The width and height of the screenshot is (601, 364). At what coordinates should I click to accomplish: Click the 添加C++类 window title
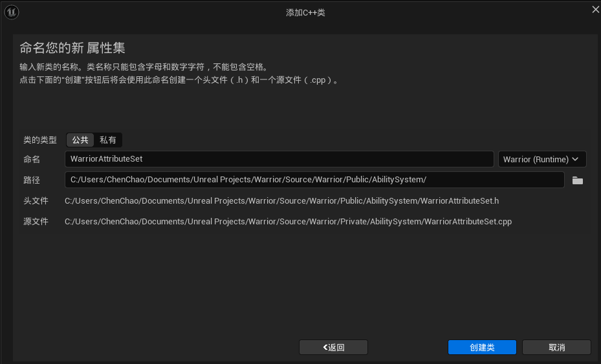[305, 13]
